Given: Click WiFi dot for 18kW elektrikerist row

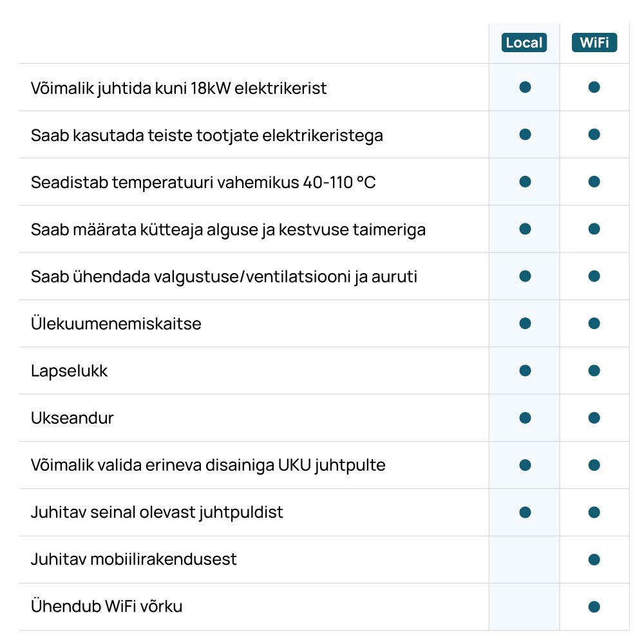Looking at the screenshot, I should coord(594,87).
